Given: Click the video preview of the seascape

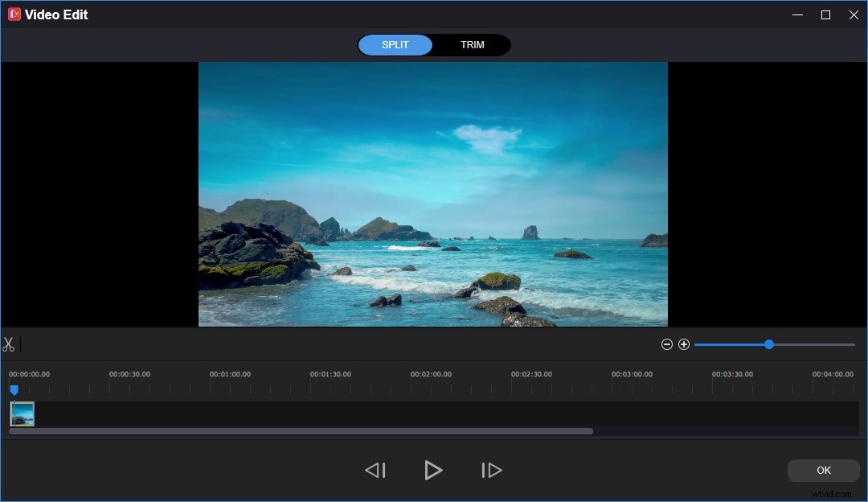Looking at the screenshot, I should (433, 193).
